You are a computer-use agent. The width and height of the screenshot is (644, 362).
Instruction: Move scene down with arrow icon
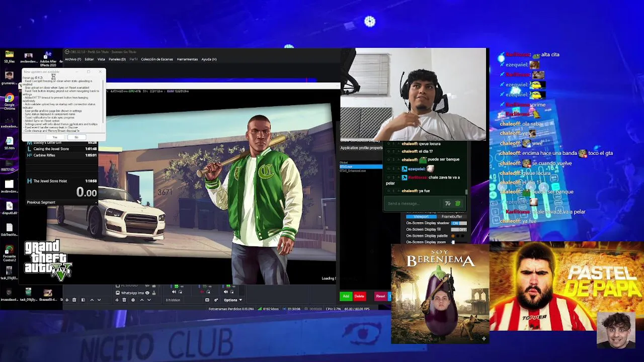pos(99,300)
